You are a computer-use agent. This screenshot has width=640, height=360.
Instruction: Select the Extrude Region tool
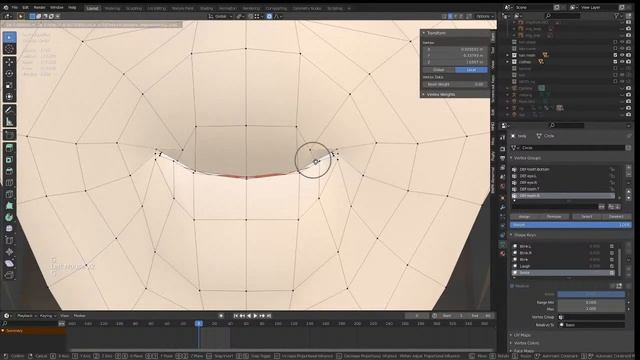click(x=9, y=148)
